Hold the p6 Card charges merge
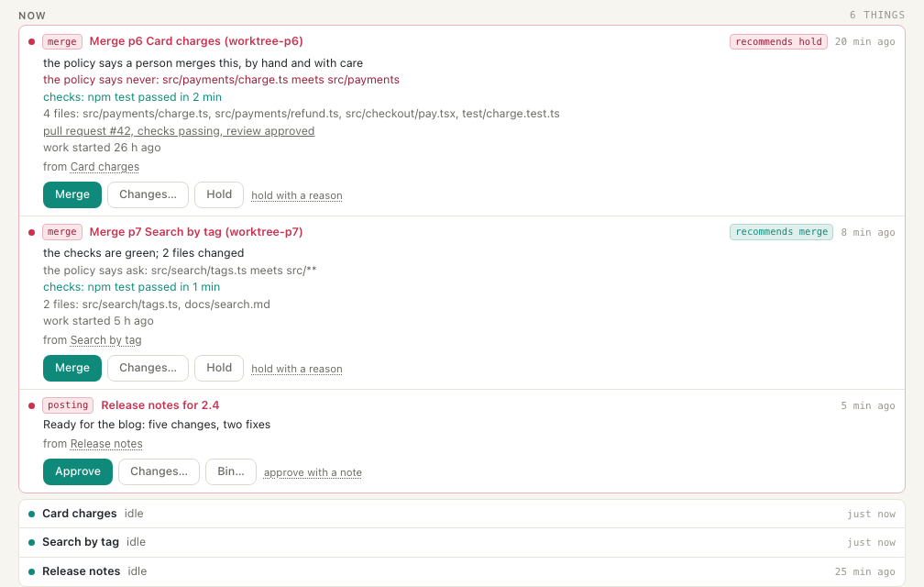The image size is (924, 587). click(x=218, y=194)
